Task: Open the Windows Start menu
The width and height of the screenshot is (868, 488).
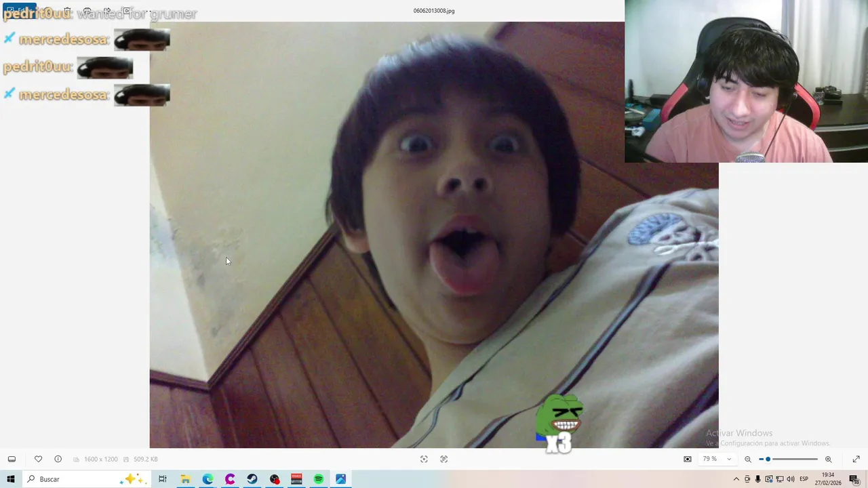Action: [x=11, y=479]
